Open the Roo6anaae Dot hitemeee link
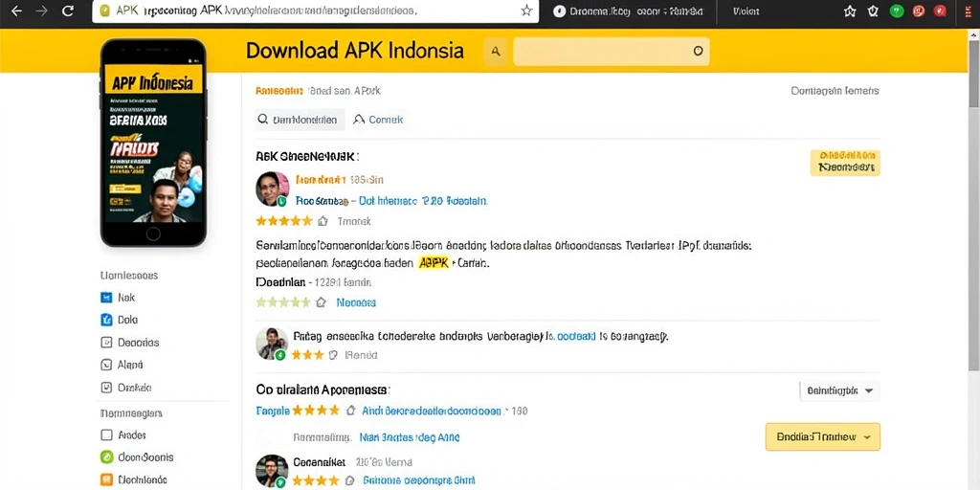The image size is (980, 490). (x=391, y=201)
